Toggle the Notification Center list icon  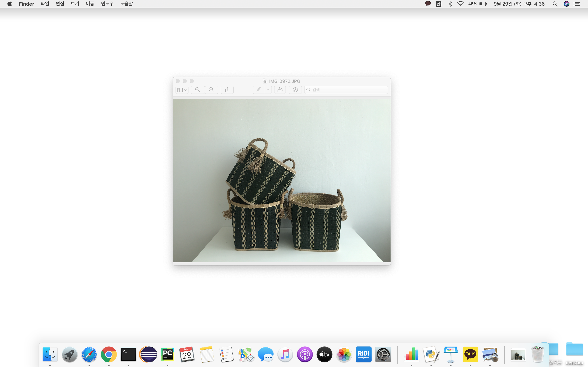(x=577, y=4)
